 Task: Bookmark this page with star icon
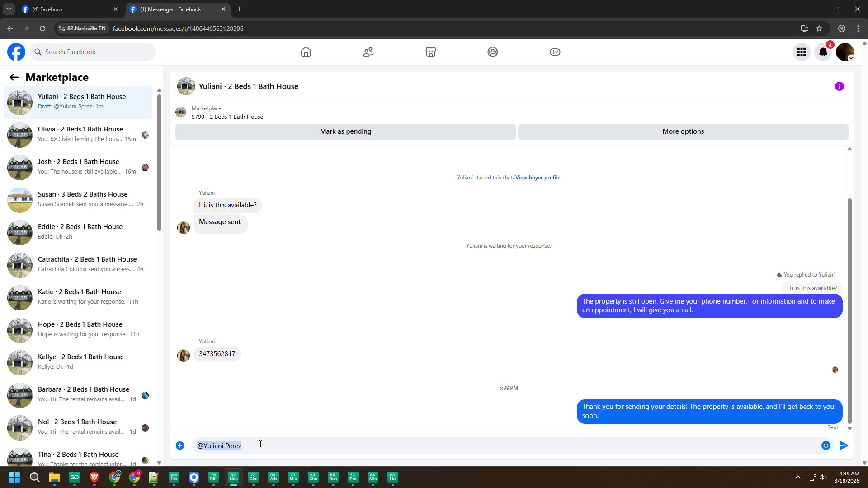point(819,28)
